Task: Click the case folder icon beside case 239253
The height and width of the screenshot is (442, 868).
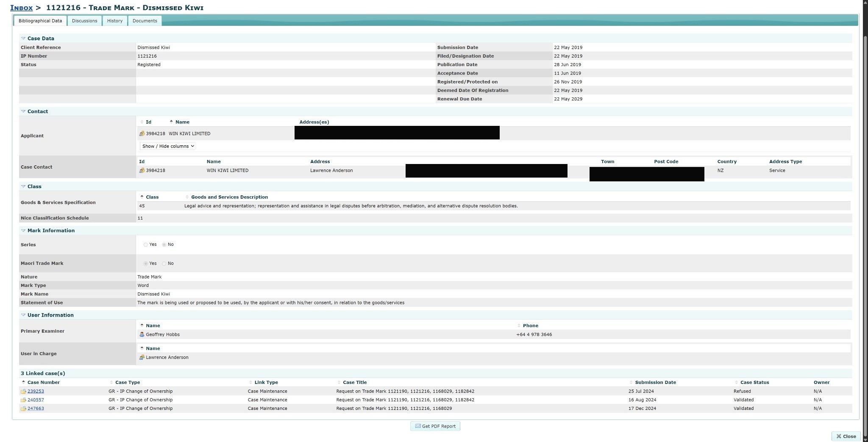Action: 24,391
